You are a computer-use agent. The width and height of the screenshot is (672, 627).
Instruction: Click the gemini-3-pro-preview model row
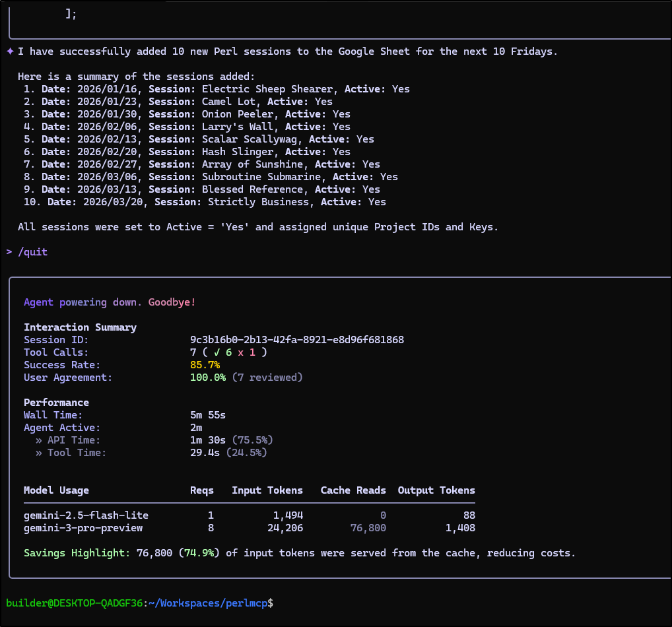coord(83,528)
